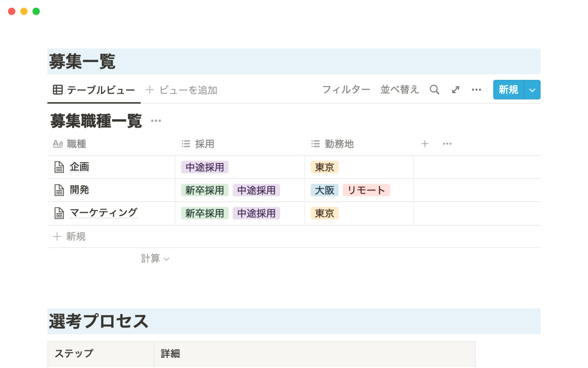This screenshot has width=588, height=368.
Task: Open database in full page with expand arrows icon
Action: click(455, 90)
